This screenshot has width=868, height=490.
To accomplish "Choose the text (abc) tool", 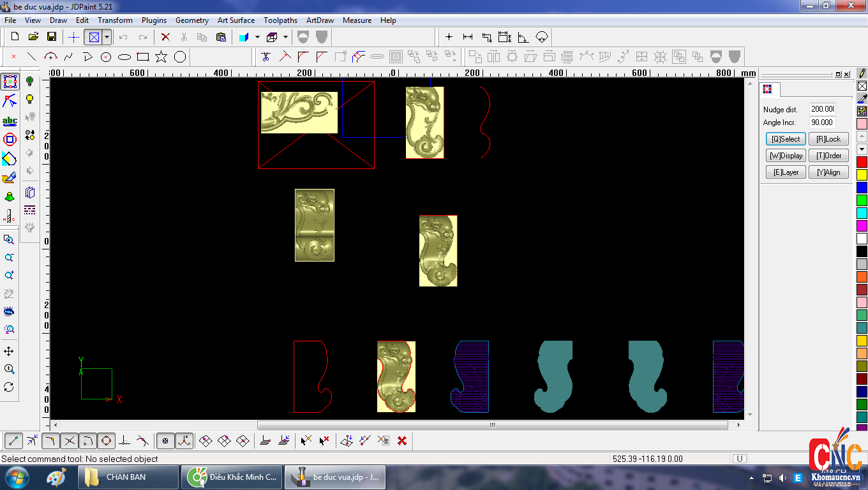I will tap(10, 121).
